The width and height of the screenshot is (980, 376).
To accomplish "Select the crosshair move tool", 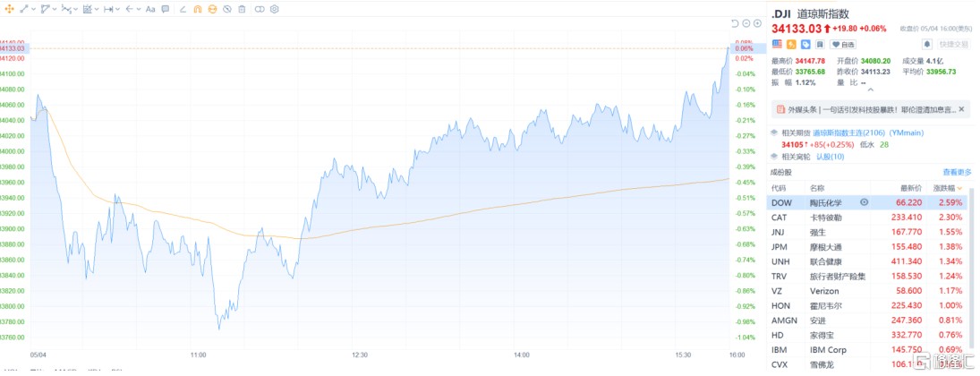I will 7,9.
